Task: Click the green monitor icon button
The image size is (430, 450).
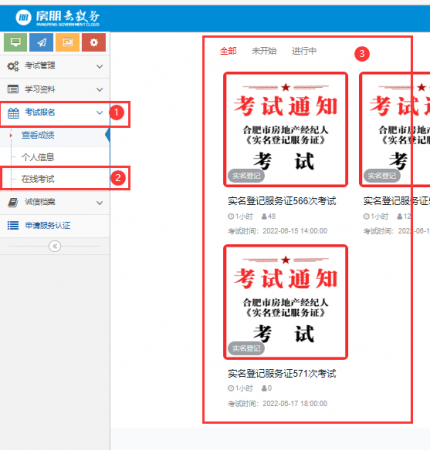Action: (x=15, y=42)
